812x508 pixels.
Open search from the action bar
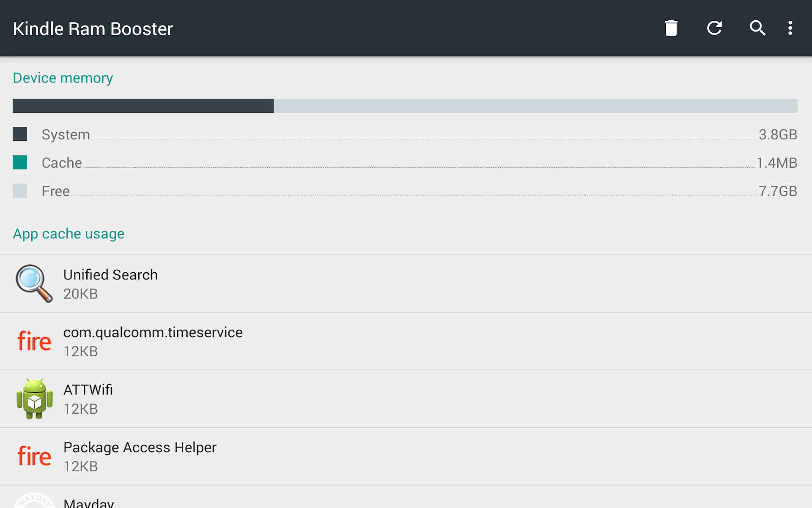tap(757, 28)
